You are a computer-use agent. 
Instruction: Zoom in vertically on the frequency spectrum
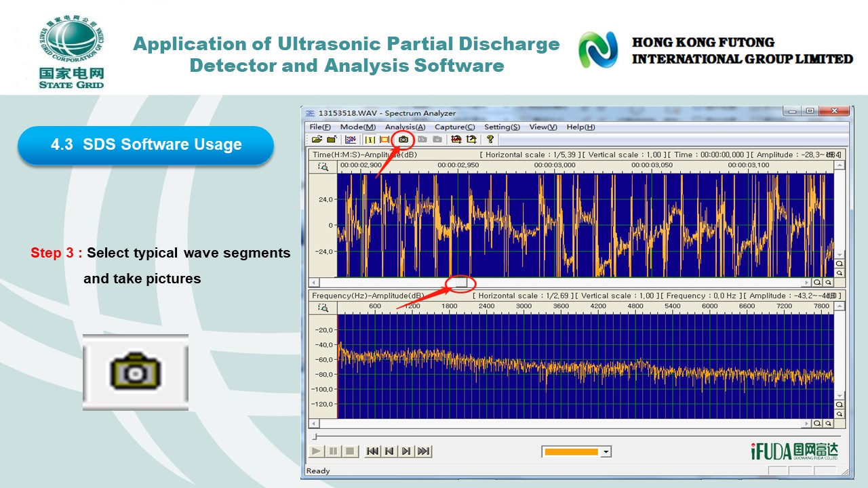click(x=839, y=405)
